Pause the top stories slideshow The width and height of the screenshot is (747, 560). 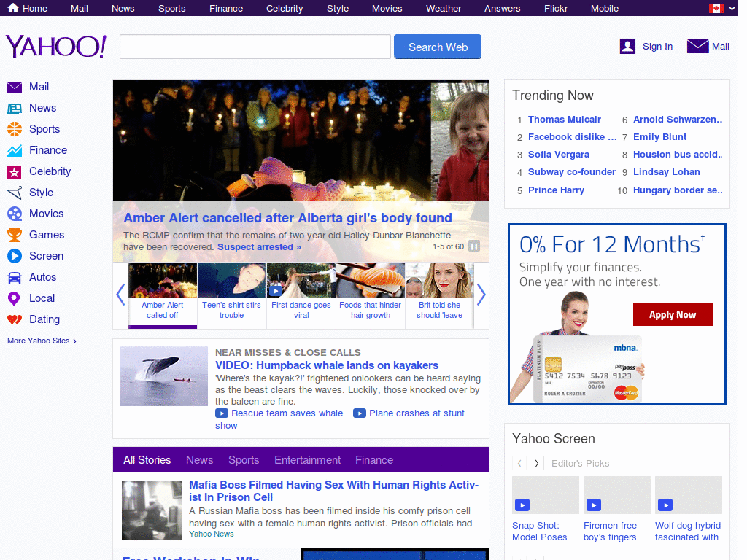(x=474, y=246)
